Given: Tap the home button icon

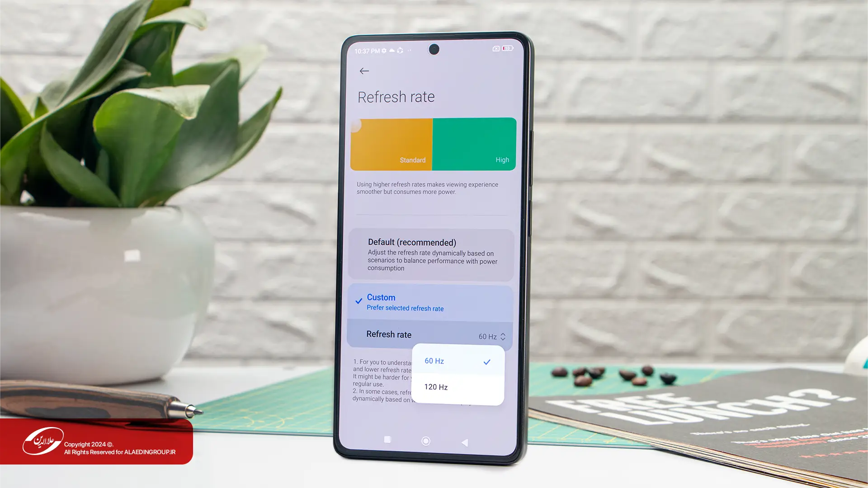Looking at the screenshot, I should point(426,441).
